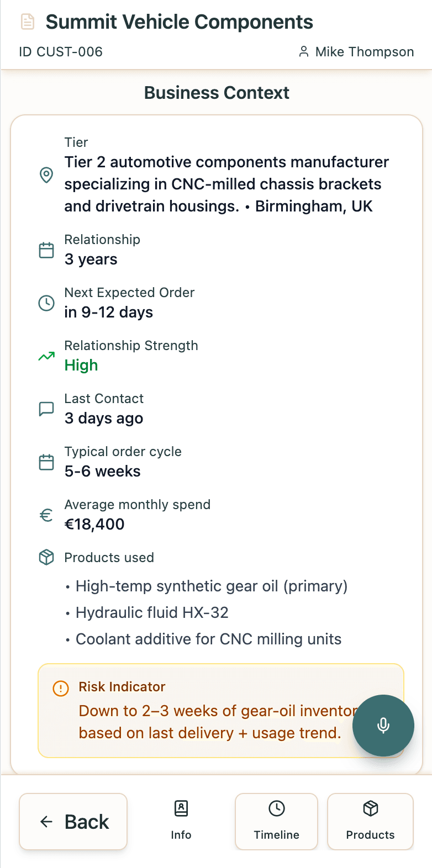Select the High-temp synthetic gear oil list item
Image resolution: width=432 pixels, height=868 pixels.
click(212, 586)
